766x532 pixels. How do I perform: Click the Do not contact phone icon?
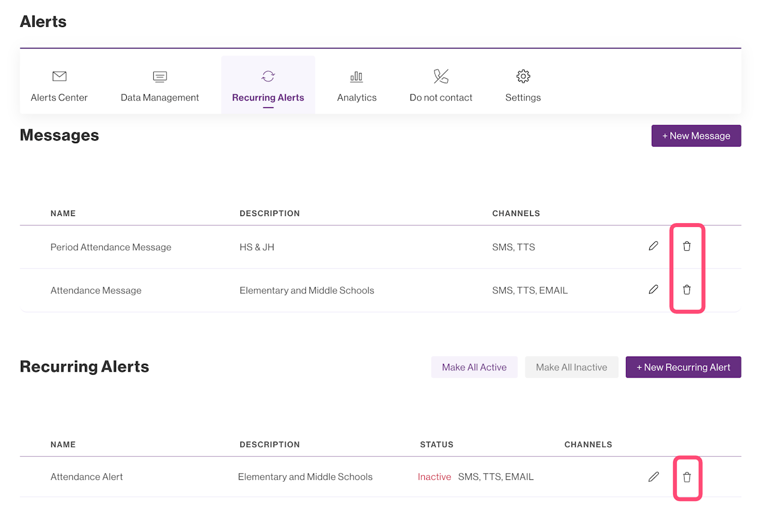point(441,76)
